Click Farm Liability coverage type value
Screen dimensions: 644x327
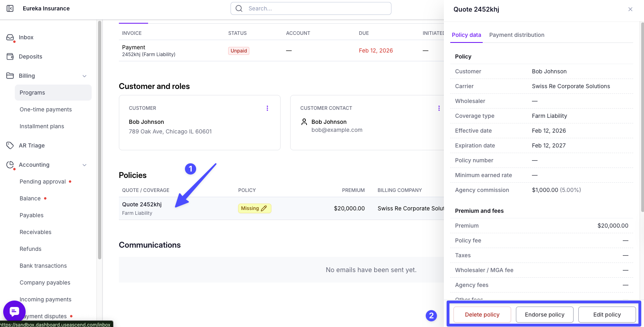(549, 116)
